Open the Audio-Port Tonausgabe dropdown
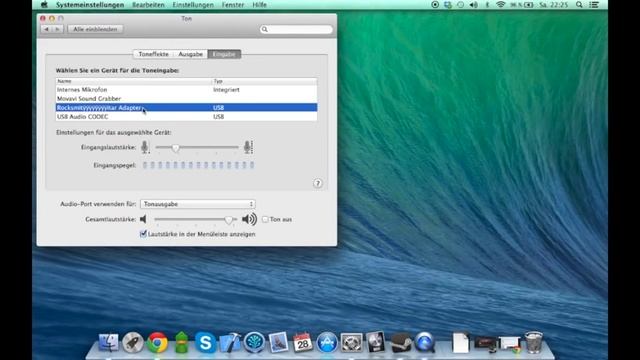640x360 pixels. coord(198,204)
